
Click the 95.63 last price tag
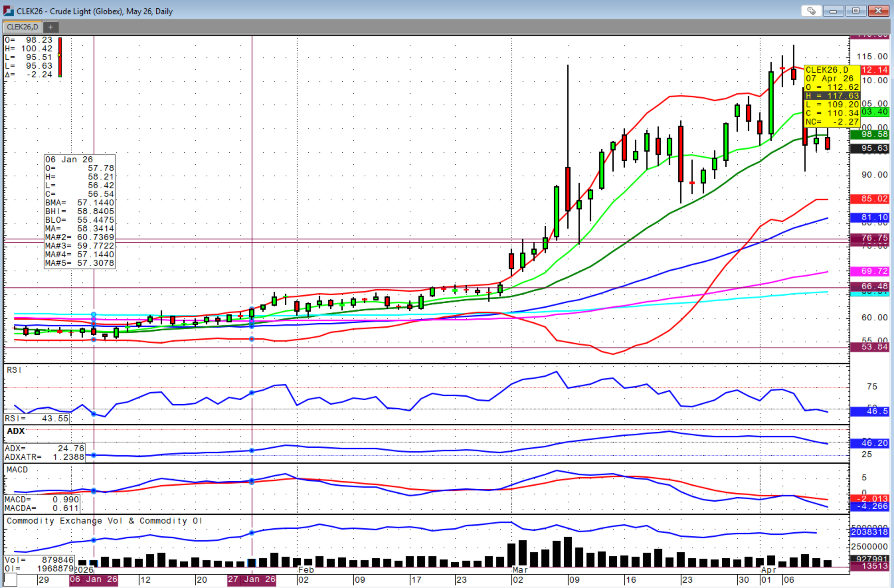tap(870, 148)
